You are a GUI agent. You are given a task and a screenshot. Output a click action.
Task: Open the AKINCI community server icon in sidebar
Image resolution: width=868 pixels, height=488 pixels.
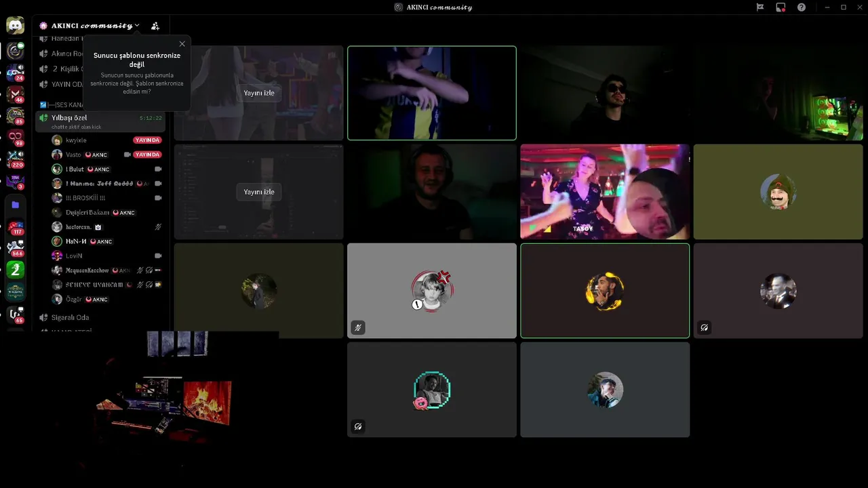(x=15, y=51)
